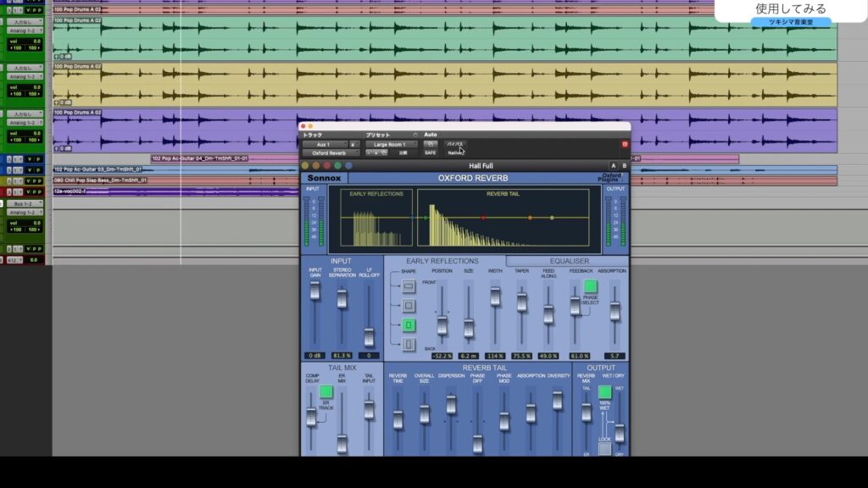868x488 pixels.
Task: Toggle the plugin bypass button
Action: pos(455,144)
